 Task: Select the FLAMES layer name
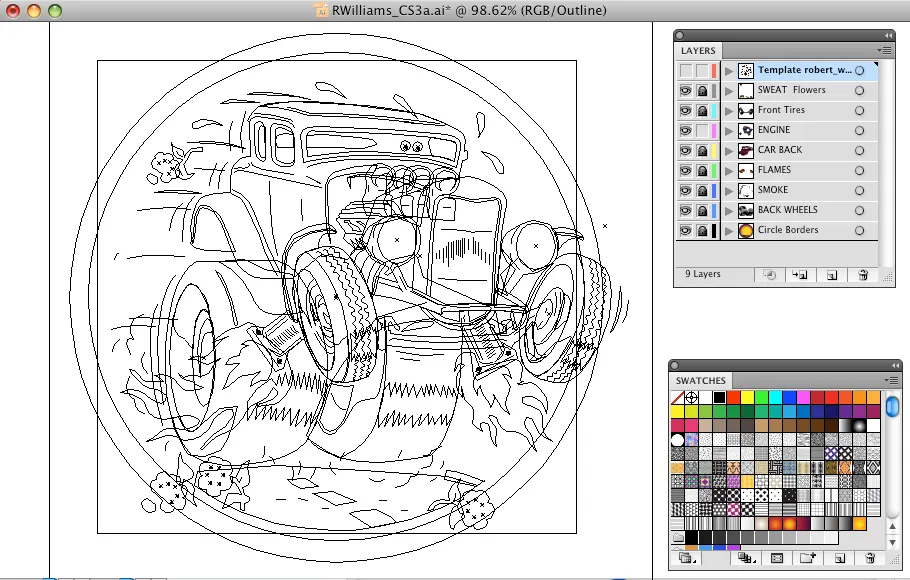pos(774,170)
